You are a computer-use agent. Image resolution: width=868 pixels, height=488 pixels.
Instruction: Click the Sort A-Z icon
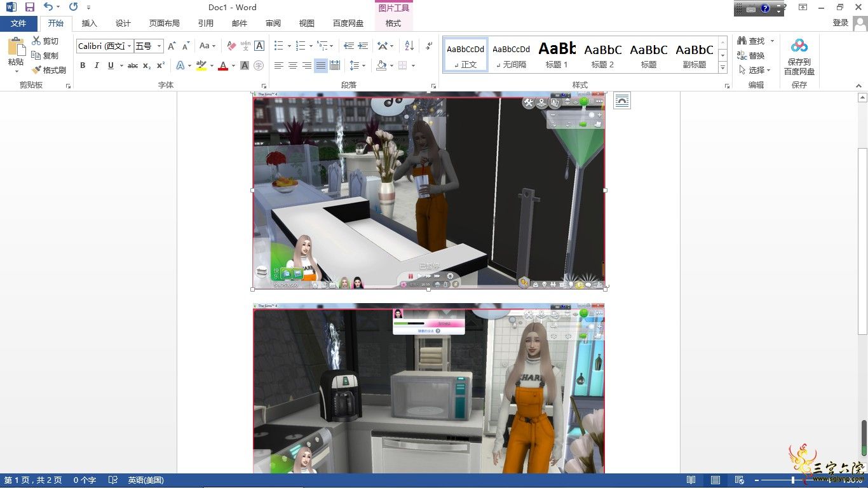click(x=409, y=46)
